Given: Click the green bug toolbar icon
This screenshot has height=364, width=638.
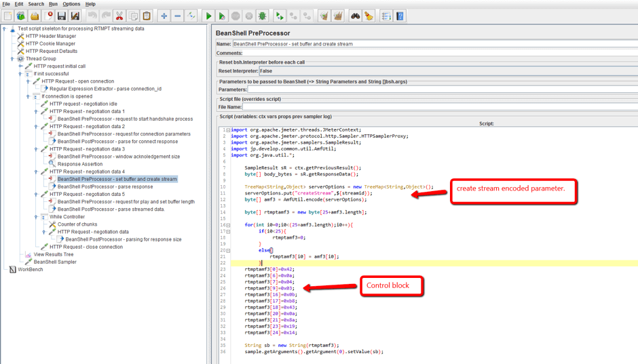Looking at the screenshot, I should [x=263, y=16].
